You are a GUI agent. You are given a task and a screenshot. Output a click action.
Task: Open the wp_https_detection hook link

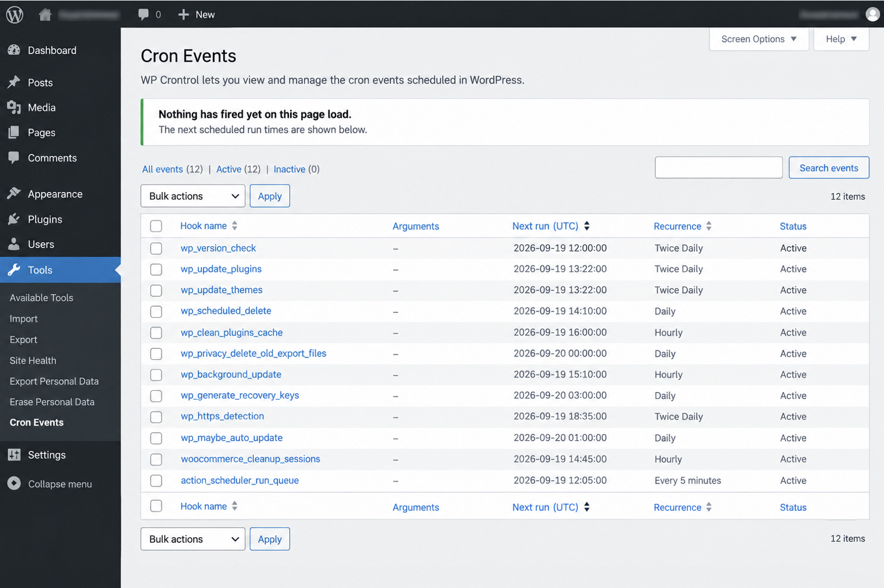pos(222,416)
